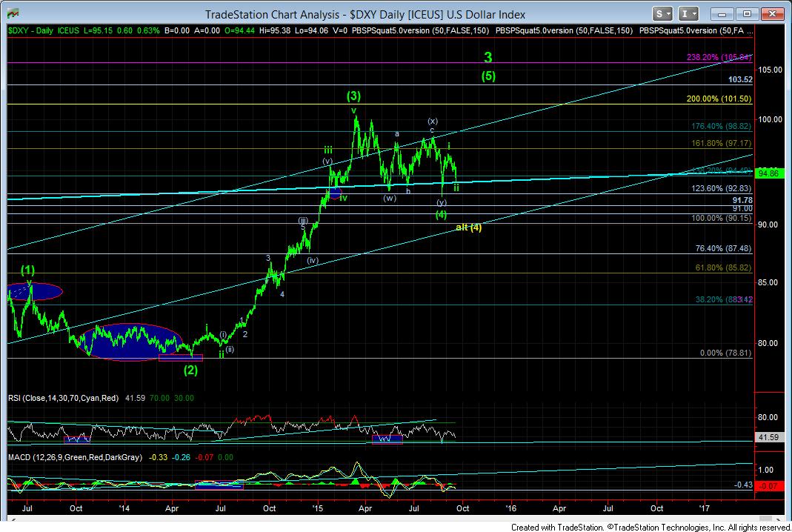
Task: Click the TradeStation app icon in title bar
Action: (13, 13)
